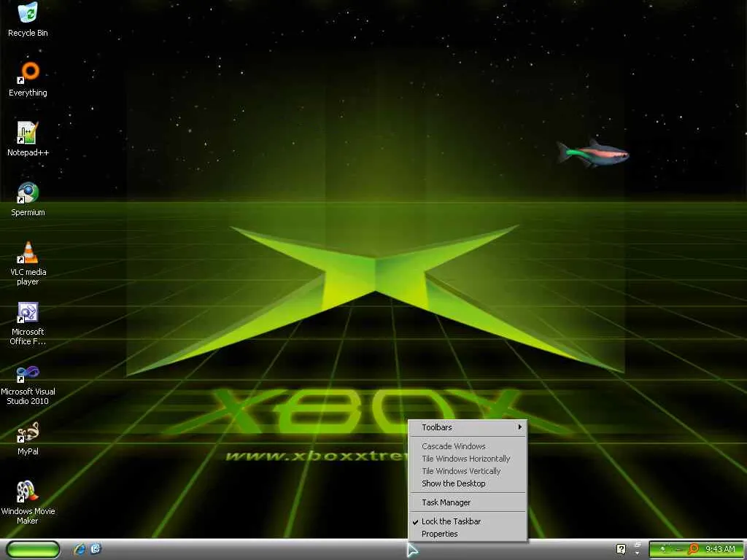The width and height of the screenshot is (747, 560).
Task: Open Task Manager from context menu
Action: coord(468,502)
